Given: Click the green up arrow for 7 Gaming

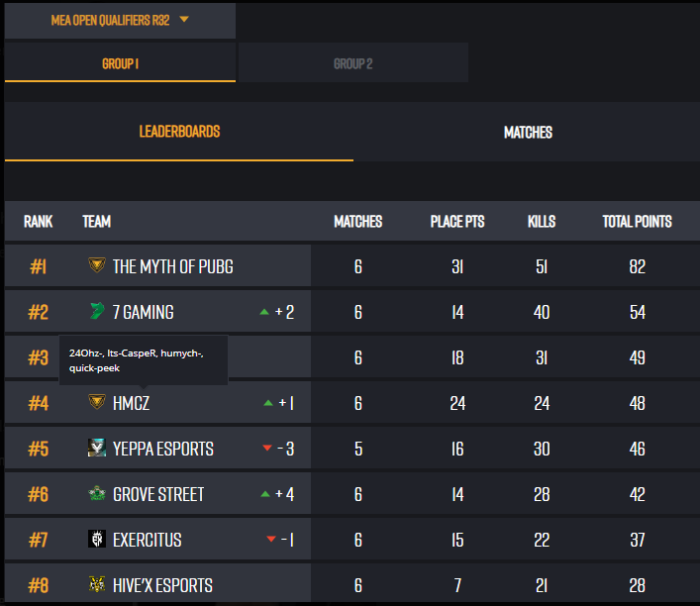Looking at the screenshot, I should [x=264, y=312].
